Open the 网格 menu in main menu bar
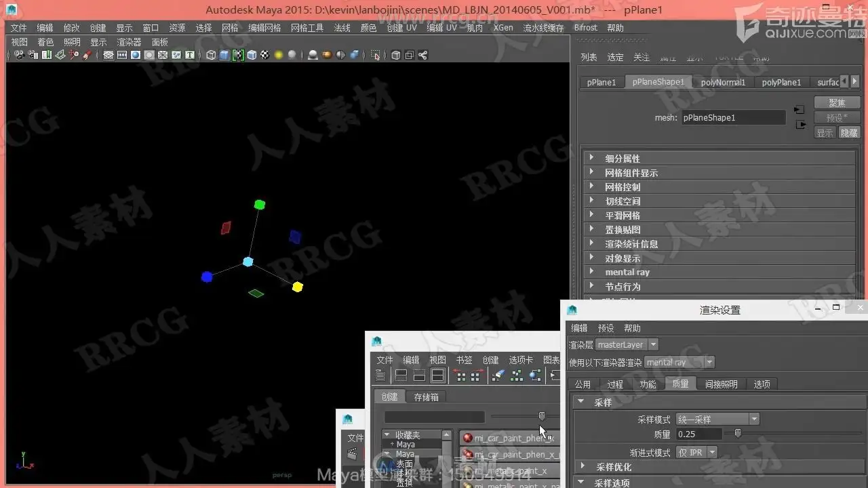Viewport: 868px width, 488px height. pyautogui.click(x=231, y=28)
